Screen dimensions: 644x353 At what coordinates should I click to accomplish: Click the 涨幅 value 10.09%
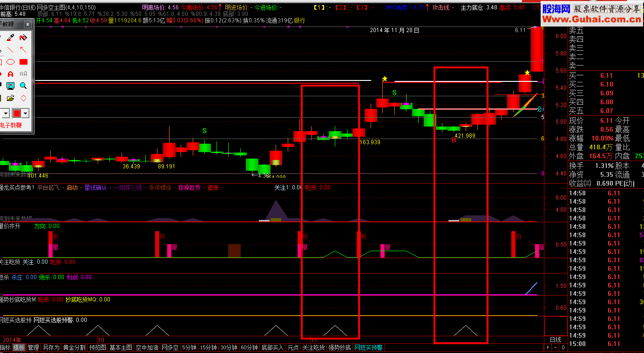[603, 138]
